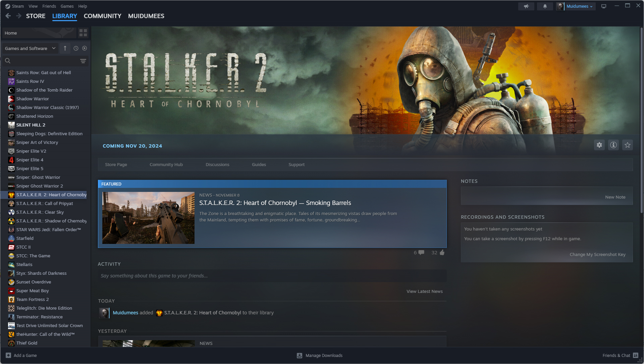Viewport: 644px width, 364px height.
Task: Switch to the COMMUNITY tab
Action: [103, 16]
